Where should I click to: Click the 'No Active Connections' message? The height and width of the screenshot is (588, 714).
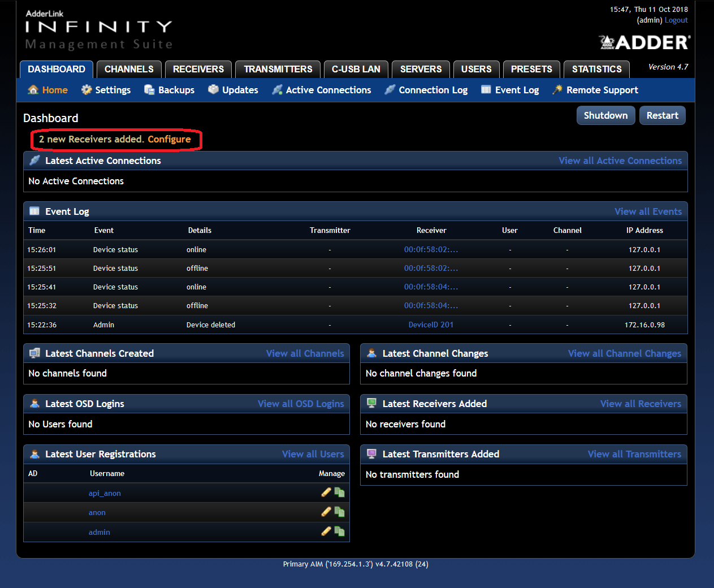pos(76,181)
